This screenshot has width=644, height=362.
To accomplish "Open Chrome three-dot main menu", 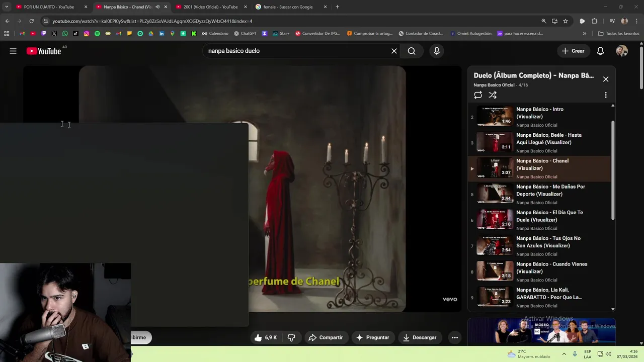I will point(636,21).
